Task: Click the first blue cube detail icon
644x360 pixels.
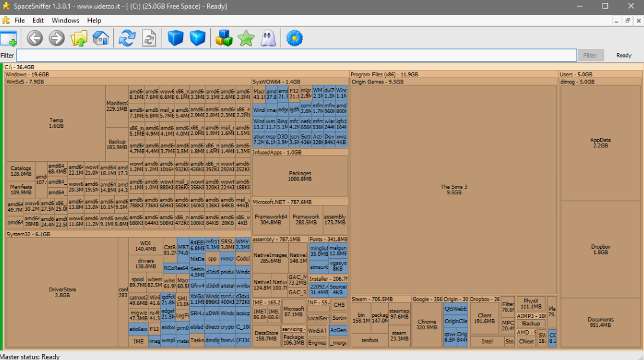Action: [175, 38]
